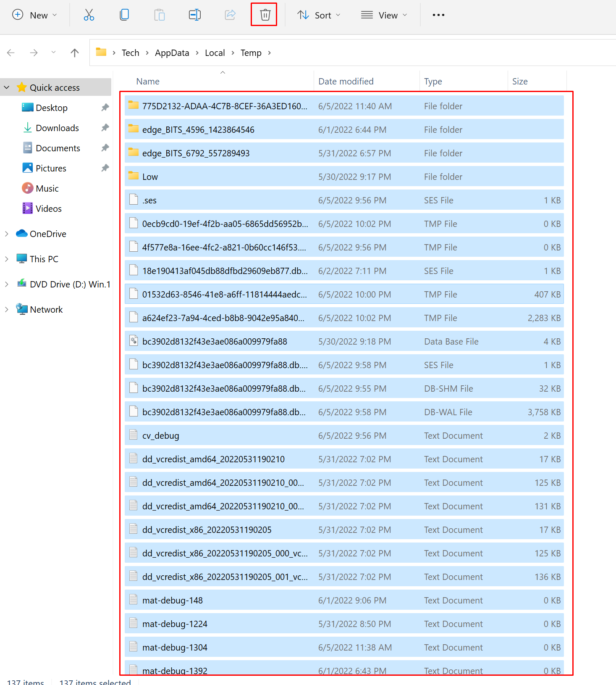Select the 01532d63-8546-41e8 TMP file
The image size is (616, 685).
344,294
